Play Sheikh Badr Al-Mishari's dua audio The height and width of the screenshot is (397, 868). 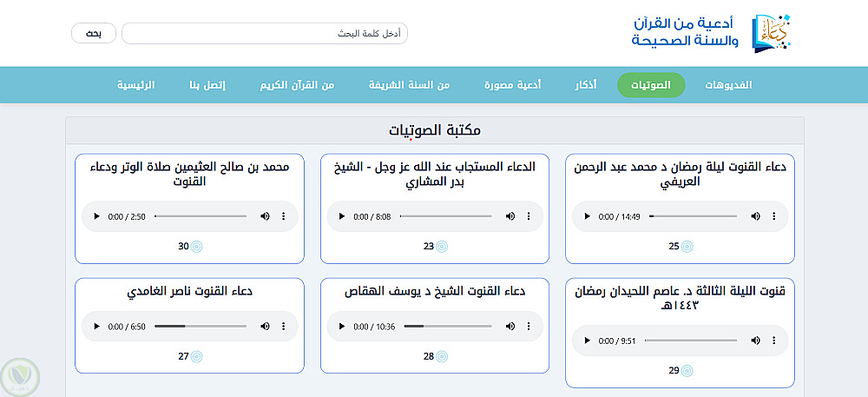click(x=342, y=216)
